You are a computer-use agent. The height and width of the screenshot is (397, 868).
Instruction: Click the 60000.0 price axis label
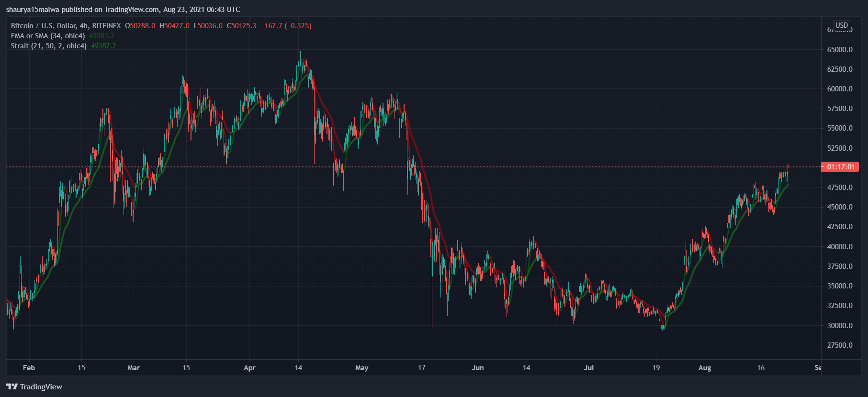840,89
